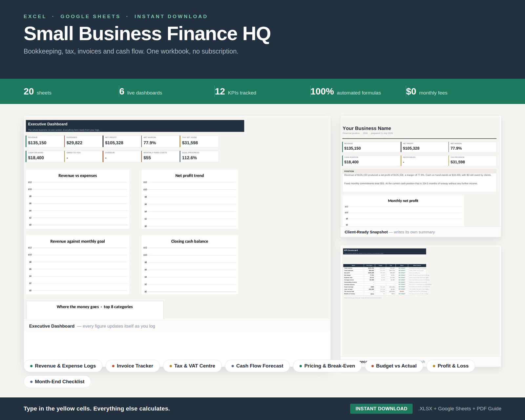Open the Client-Ready Snapshot preview image

click(421, 171)
